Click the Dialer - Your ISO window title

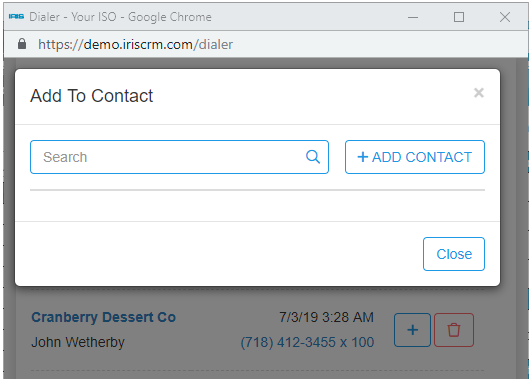click(120, 17)
